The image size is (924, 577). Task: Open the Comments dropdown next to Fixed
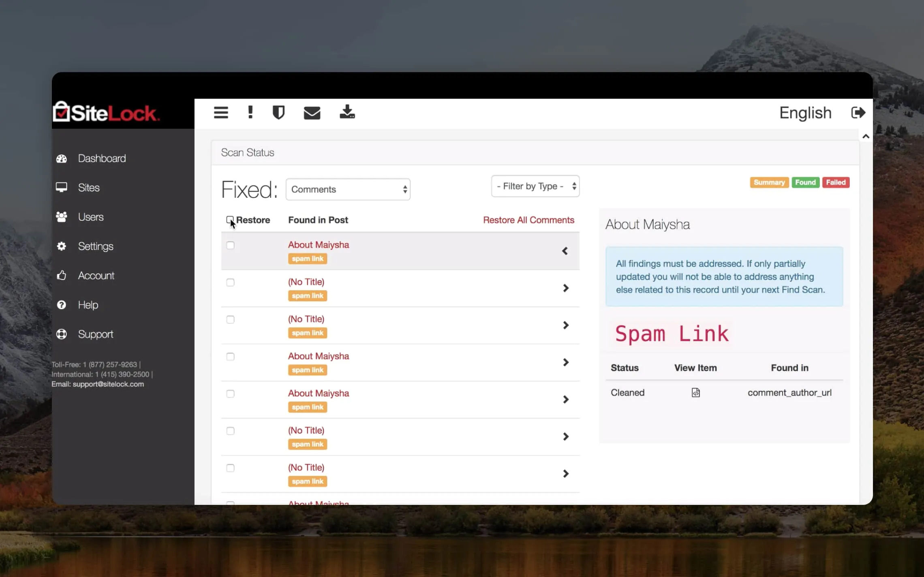point(348,189)
